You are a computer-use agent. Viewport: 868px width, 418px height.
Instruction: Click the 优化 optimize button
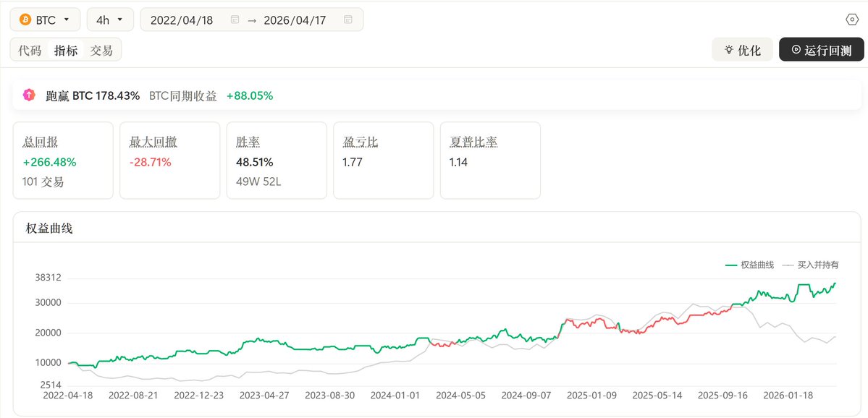point(742,49)
